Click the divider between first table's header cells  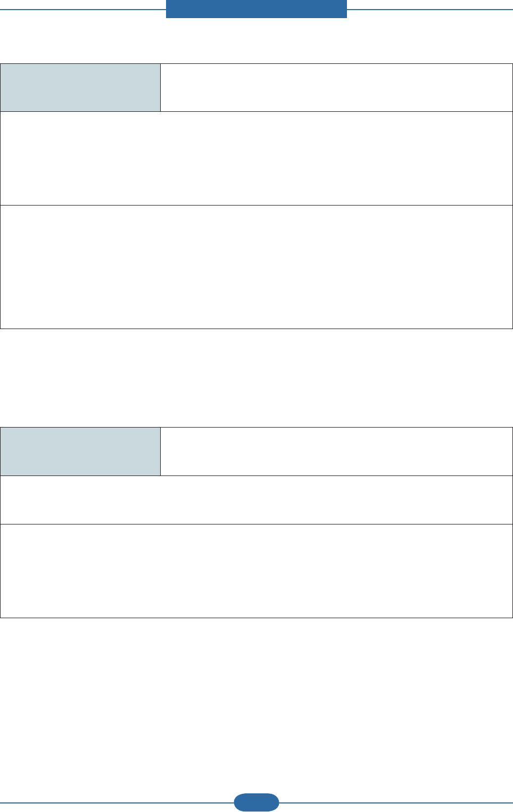(x=160, y=87)
